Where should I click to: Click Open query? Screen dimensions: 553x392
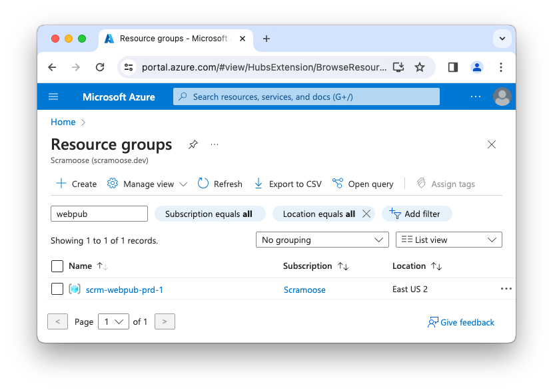point(363,184)
